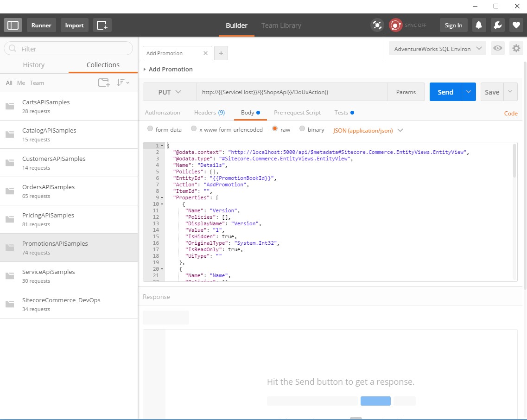
Task: Open the Save button dropdown arrow
Action: pos(510,92)
